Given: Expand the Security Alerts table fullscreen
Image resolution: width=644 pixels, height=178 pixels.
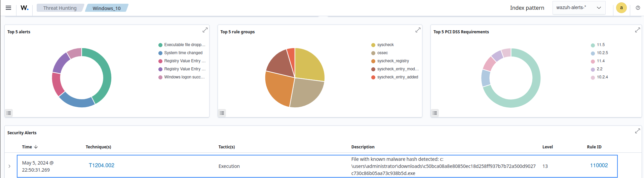Looking at the screenshot, I should (637, 131).
